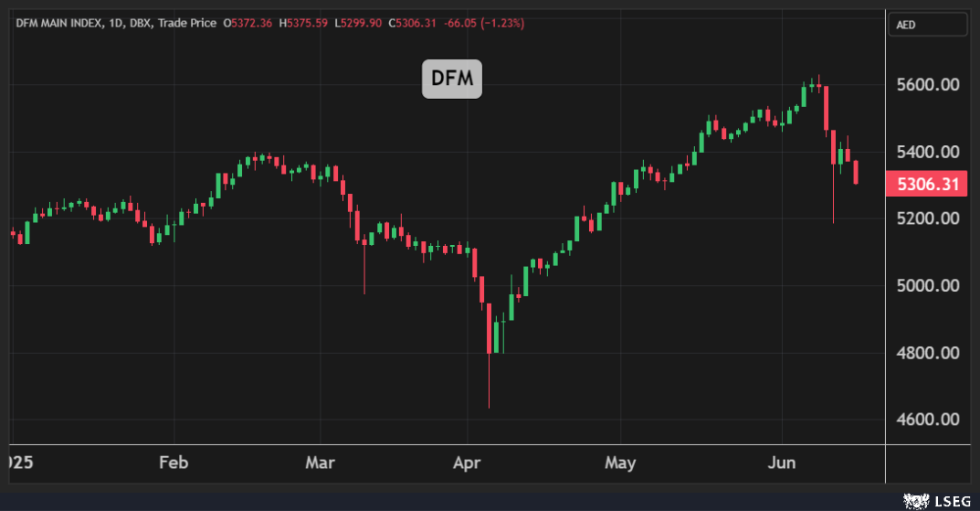Click the May label on time axis

tap(620, 463)
